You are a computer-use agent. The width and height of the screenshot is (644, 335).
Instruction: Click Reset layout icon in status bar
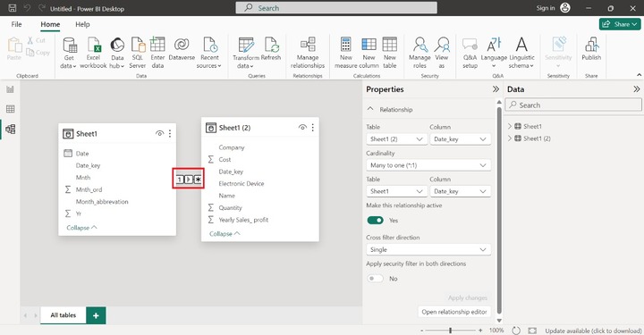(x=516, y=331)
